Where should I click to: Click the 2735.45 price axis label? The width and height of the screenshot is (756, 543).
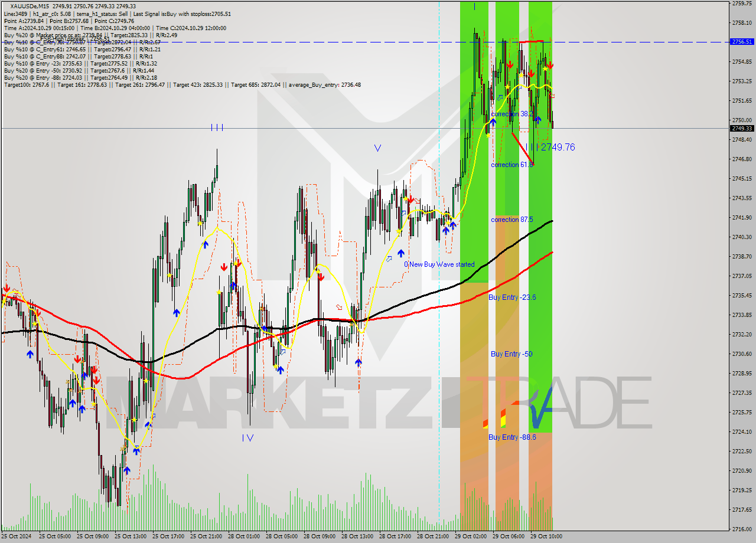[x=742, y=295]
